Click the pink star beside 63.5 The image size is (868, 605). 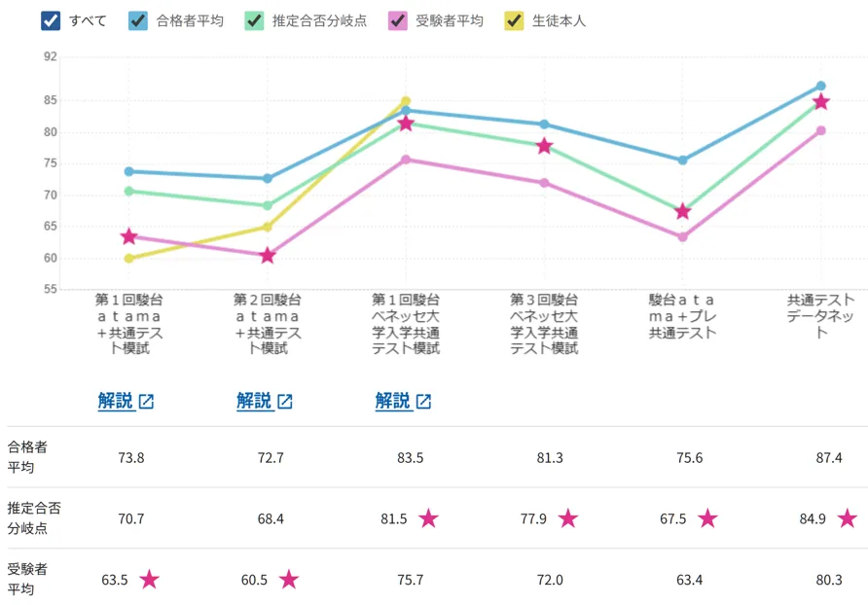[148, 580]
